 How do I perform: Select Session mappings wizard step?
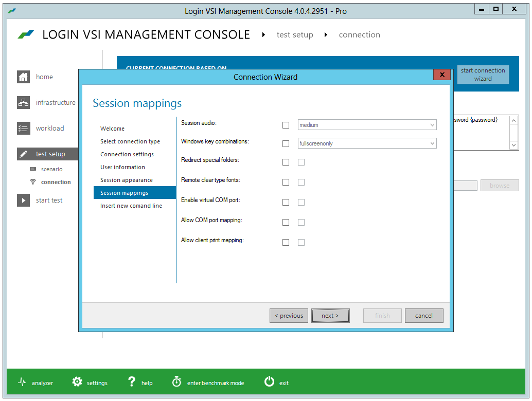135,193
